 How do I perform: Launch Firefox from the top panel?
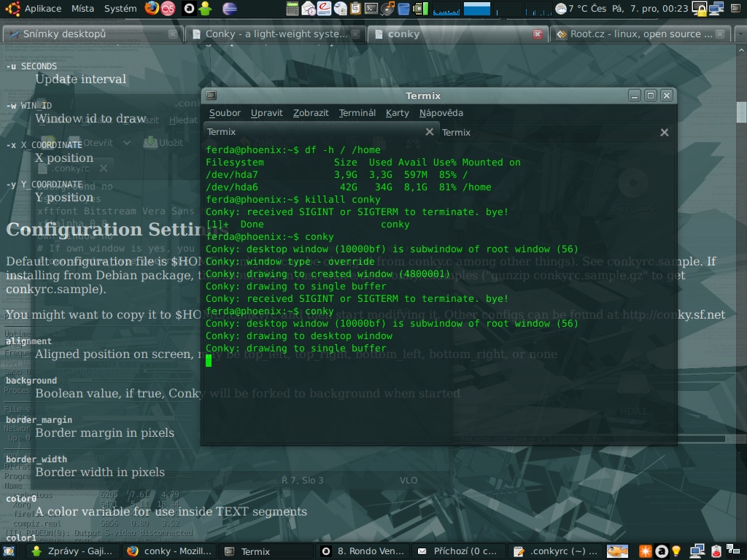(152, 8)
